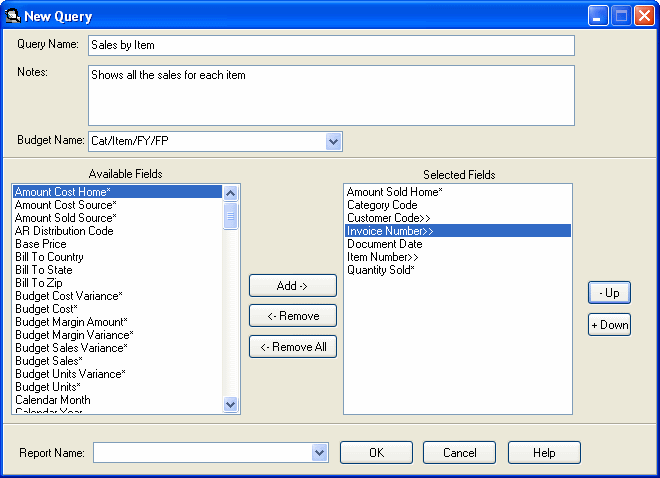Click the Add -> button

point(293,286)
